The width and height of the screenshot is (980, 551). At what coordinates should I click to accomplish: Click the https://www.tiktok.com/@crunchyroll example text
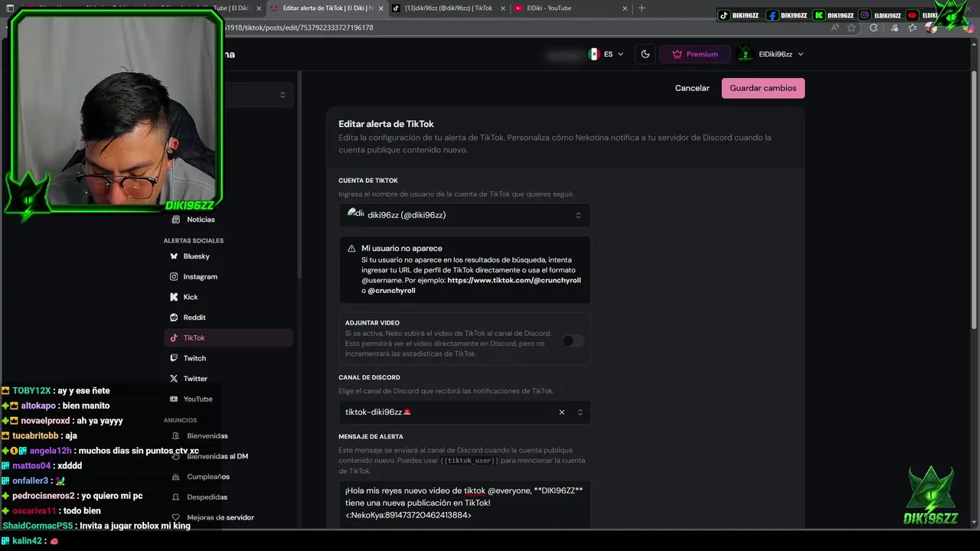(x=514, y=280)
